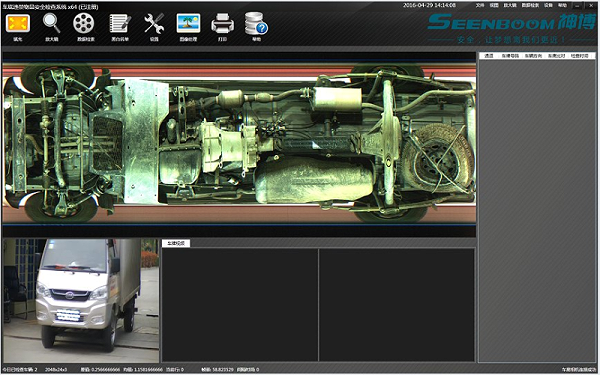Click the 检查时间 column header
600x375 pixels.
pyautogui.click(x=580, y=56)
